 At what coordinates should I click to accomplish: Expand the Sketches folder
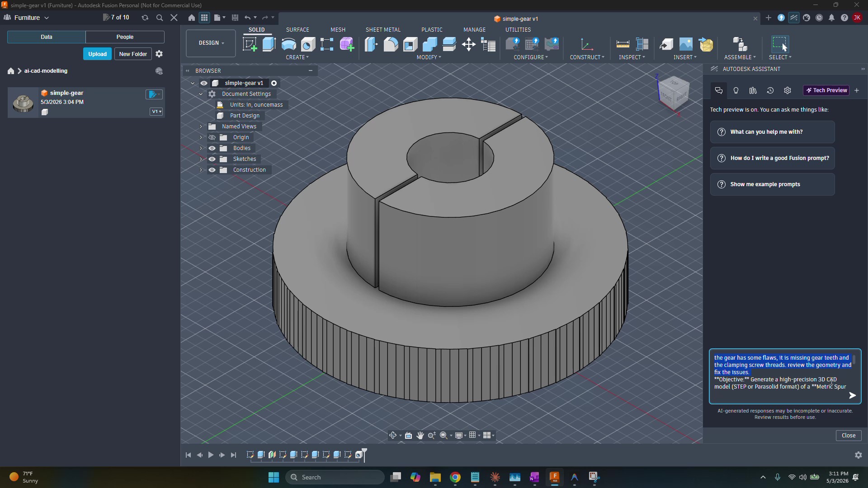[x=201, y=159]
